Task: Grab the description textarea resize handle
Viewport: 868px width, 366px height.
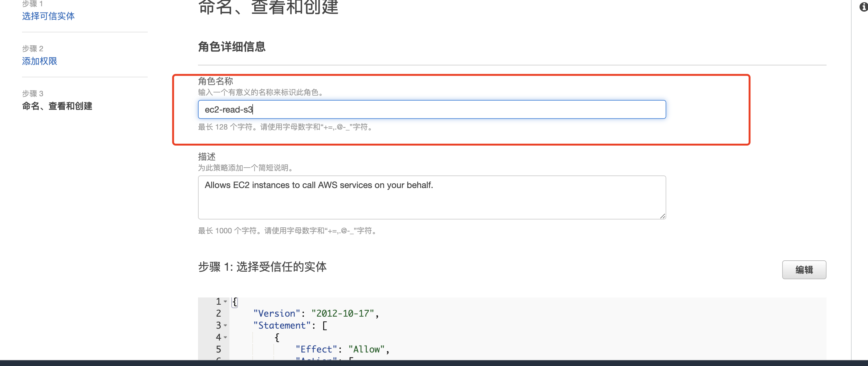Action: [x=662, y=216]
